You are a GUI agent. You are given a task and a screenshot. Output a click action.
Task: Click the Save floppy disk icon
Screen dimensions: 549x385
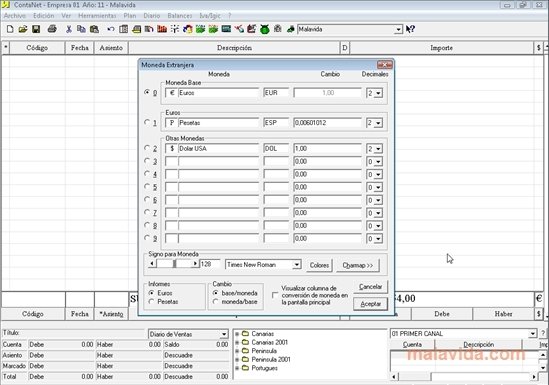click(36, 29)
